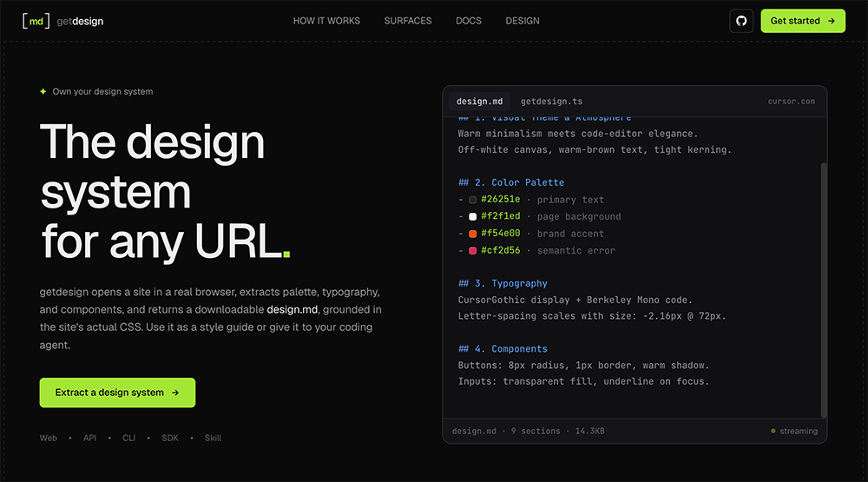The width and height of the screenshot is (868, 482).
Task: Go to DOCS in navigation
Action: point(469,21)
